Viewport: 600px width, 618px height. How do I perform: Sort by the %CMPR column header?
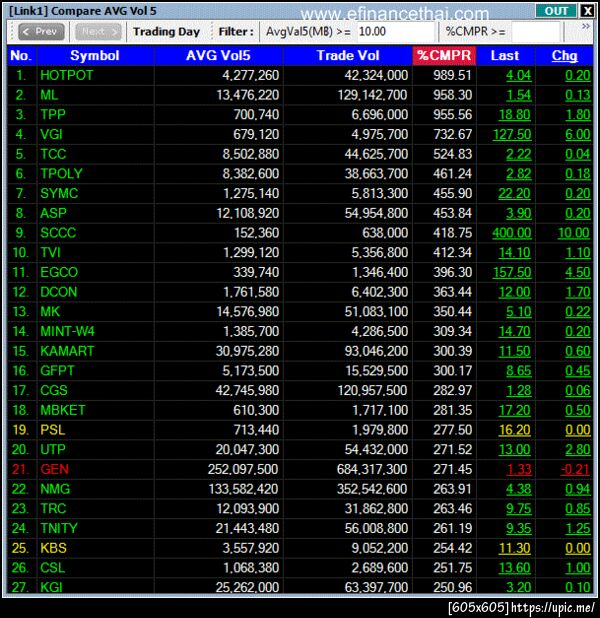(444, 56)
